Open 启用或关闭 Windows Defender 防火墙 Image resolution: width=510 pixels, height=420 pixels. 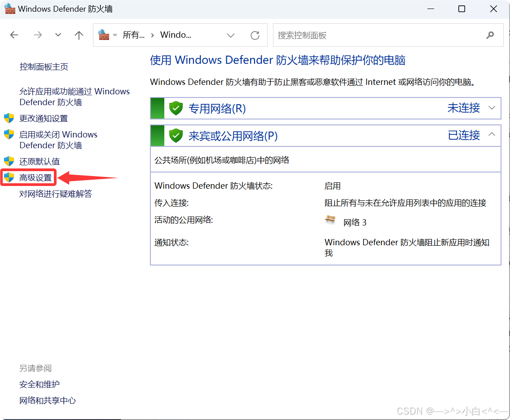pyautogui.click(x=58, y=140)
